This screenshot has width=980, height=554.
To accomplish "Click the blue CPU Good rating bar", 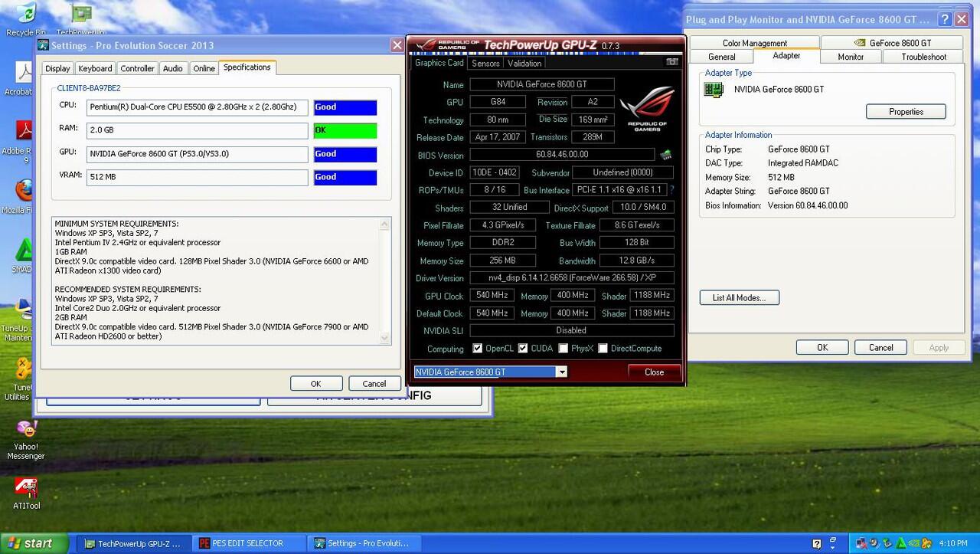I will coord(345,107).
